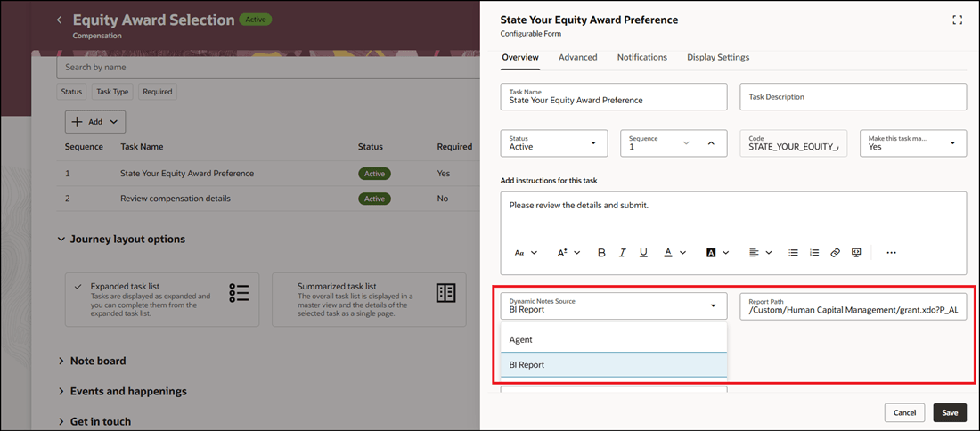This screenshot has height=431, width=980.
Task: Insert a hyperlink in instructions
Action: click(x=835, y=253)
